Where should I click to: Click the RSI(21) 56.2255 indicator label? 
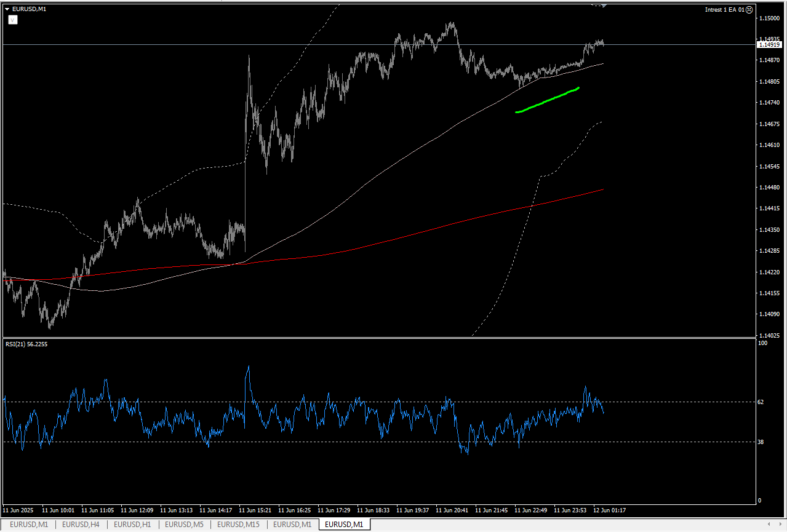[26, 344]
